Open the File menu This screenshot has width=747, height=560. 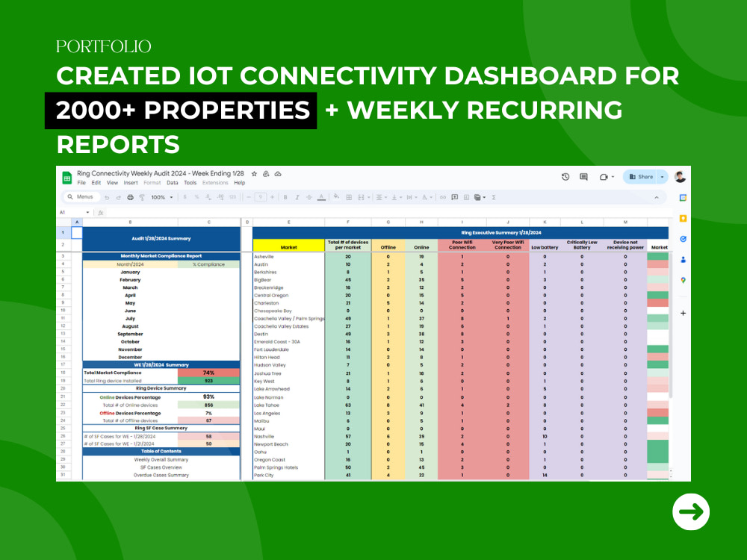81,183
